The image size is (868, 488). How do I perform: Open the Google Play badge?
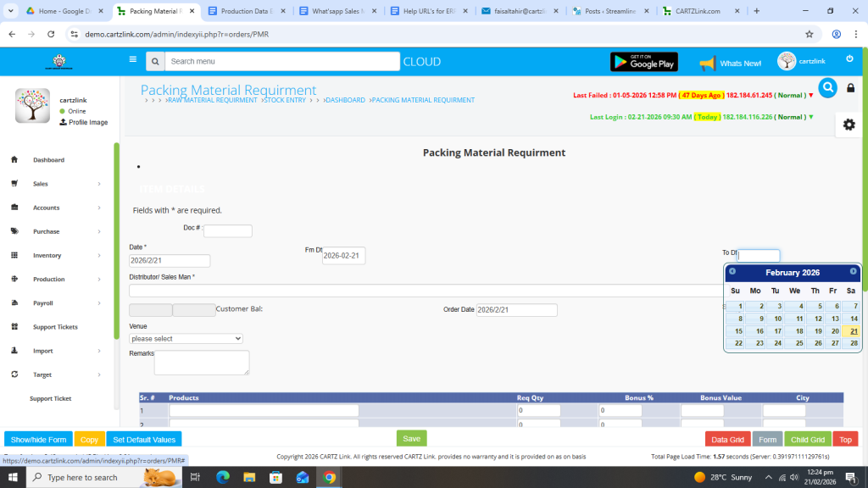[644, 62]
